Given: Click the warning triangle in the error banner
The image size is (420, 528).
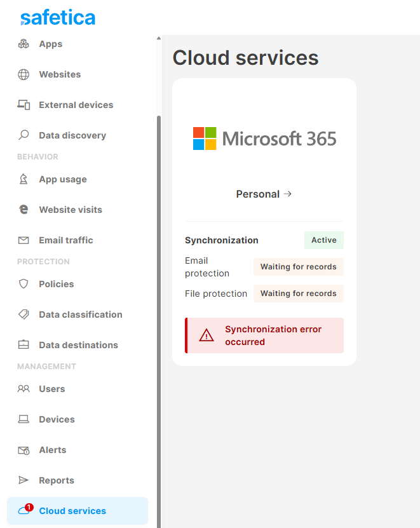Looking at the screenshot, I should pos(206,335).
